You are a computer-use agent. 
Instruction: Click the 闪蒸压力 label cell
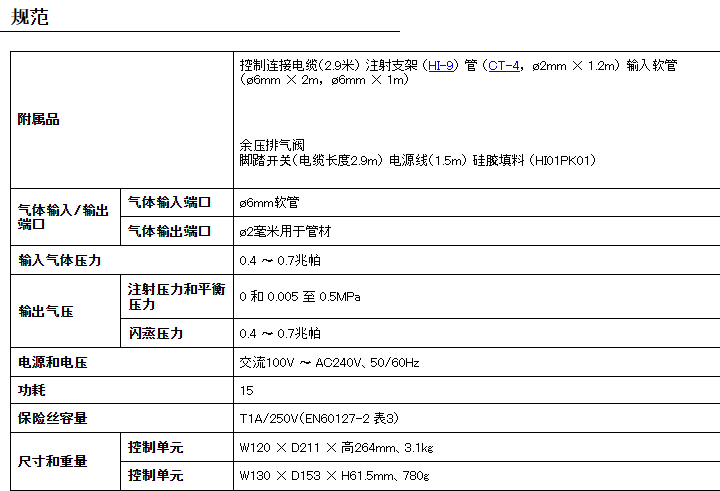coord(156,333)
